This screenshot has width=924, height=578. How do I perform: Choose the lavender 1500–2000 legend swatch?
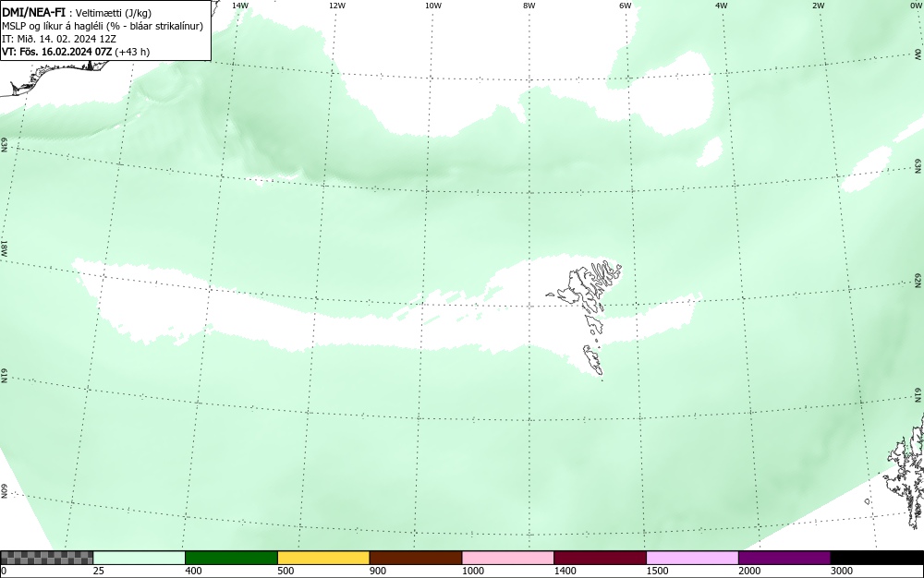click(x=692, y=558)
